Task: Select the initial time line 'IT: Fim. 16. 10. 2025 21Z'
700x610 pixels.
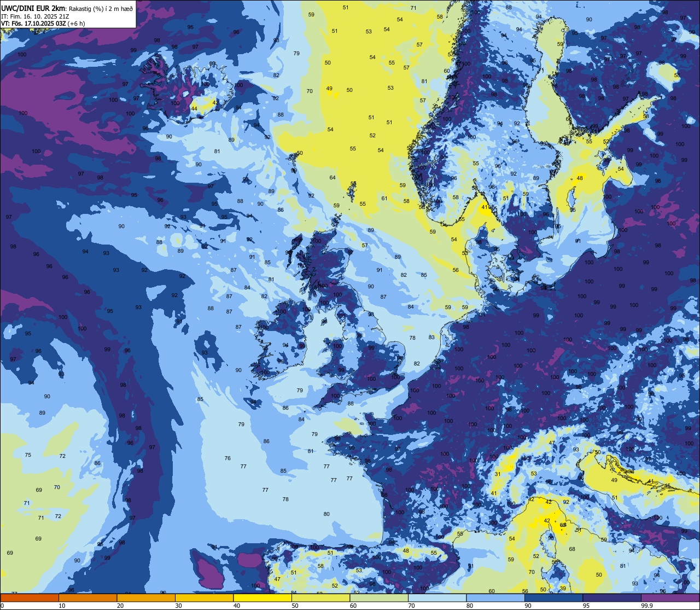Action: point(35,16)
